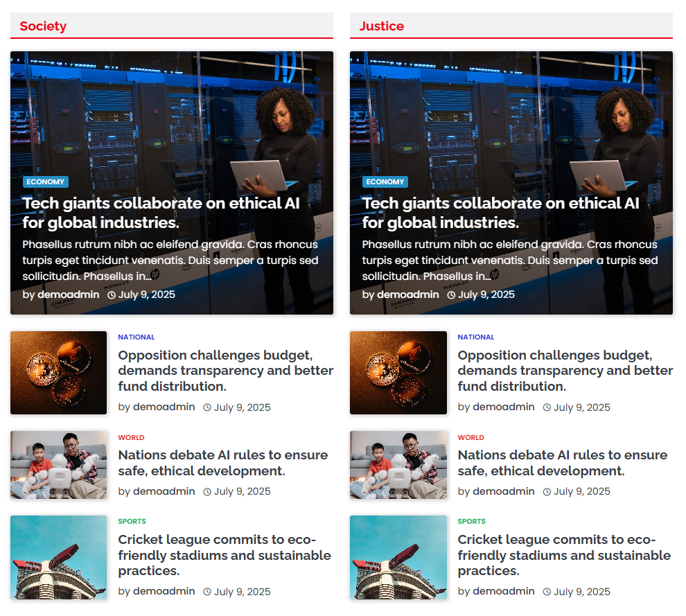
Task: Open the robot family thumbnail in Society column
Action: pos(59,465)
